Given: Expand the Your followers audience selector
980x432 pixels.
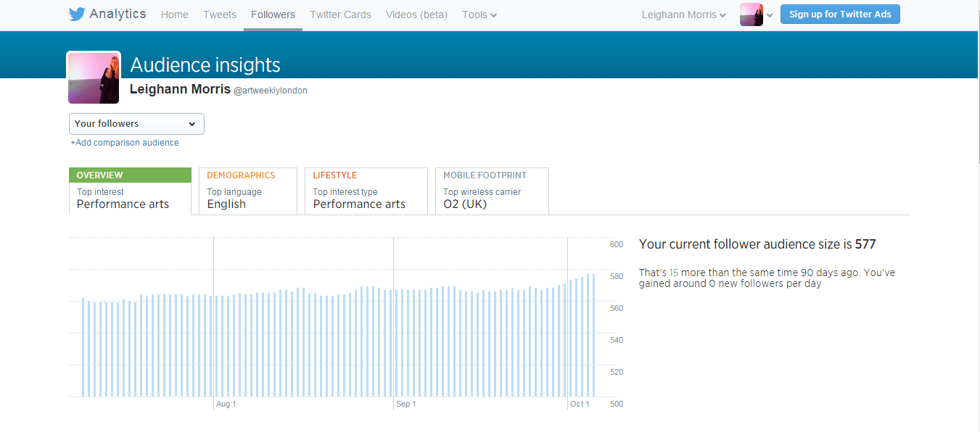Looking at the screenshot, I should [x=136, y=124].
